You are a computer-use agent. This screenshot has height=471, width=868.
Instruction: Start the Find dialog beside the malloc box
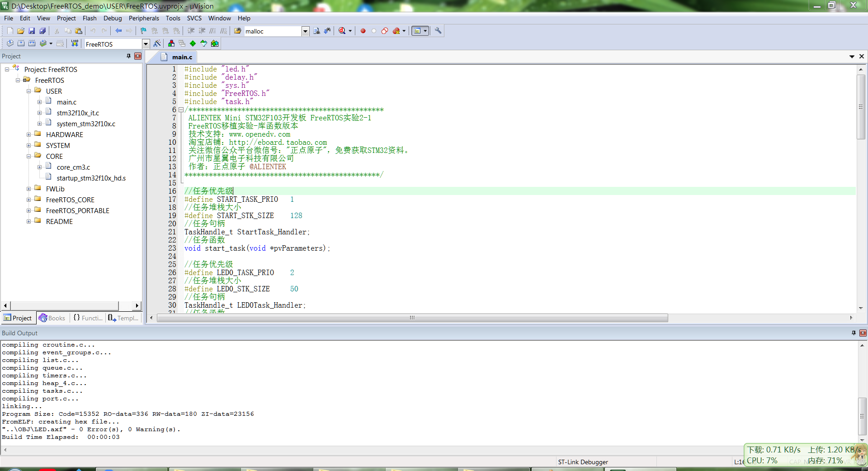[316, 31]
